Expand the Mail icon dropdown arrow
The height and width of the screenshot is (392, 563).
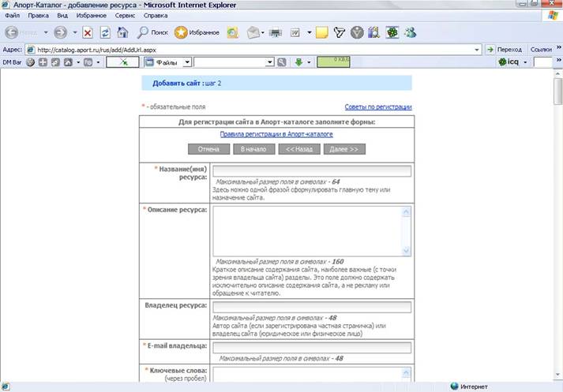click(262, 32)
